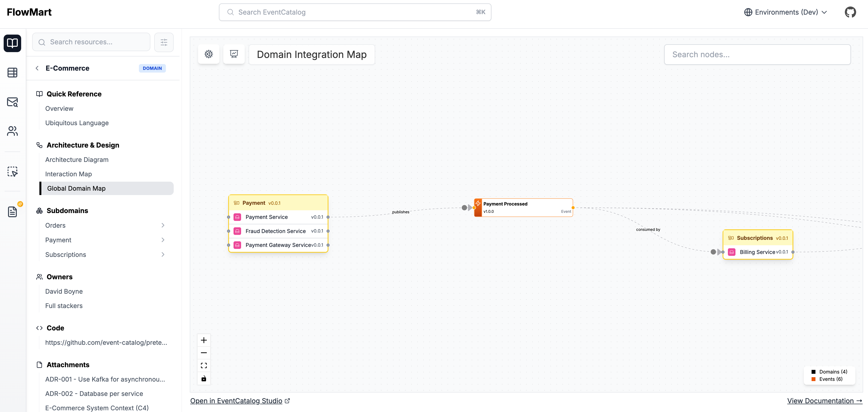Click the zoom out minus button
Viewport: 868px width, 412px height.
(x=204, y=353)
